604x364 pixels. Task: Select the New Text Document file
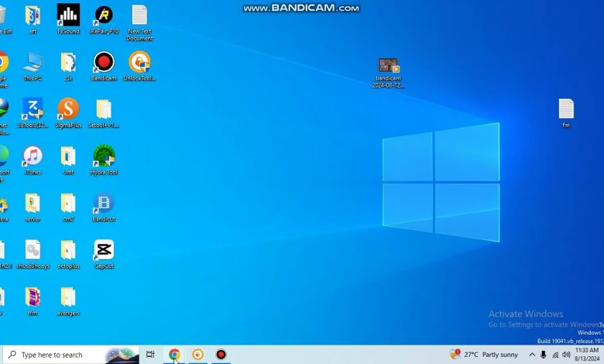pos(139,15)
